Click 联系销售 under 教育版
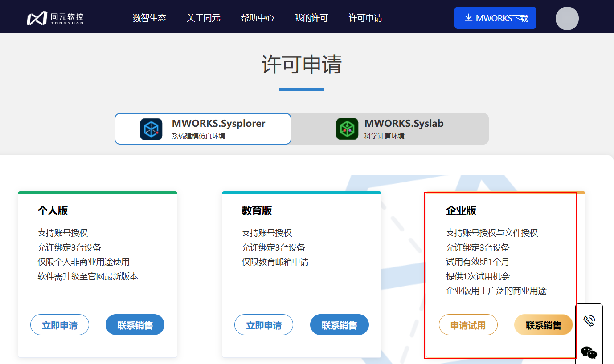Image resolution: width=614 pixels, height=364 pixels. point(339,325)
